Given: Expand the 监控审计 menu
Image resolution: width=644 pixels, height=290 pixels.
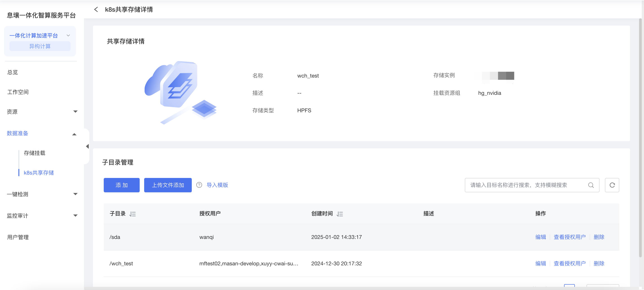Looking at the screenshot, I should pyautogui.click(x=75, y=215).
